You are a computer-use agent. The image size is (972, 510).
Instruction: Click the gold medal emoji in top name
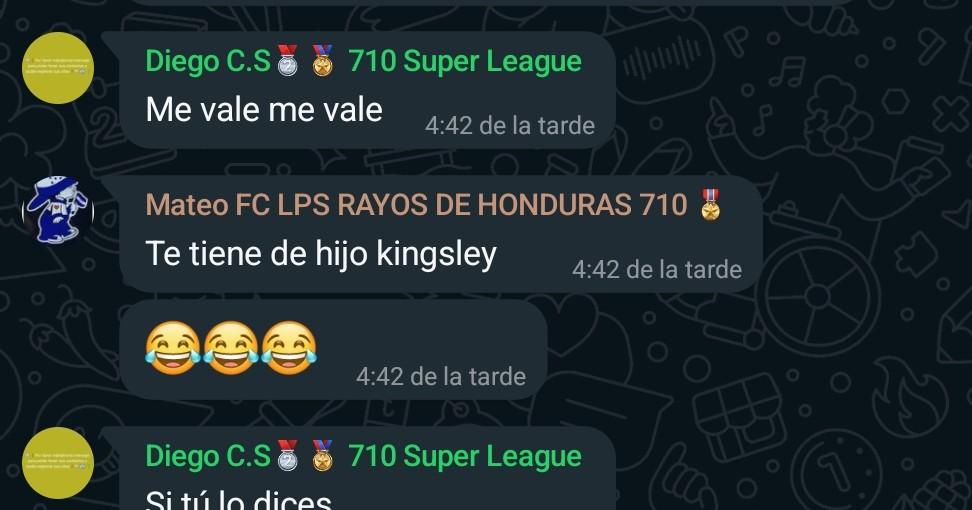click(x=322, y=61)
